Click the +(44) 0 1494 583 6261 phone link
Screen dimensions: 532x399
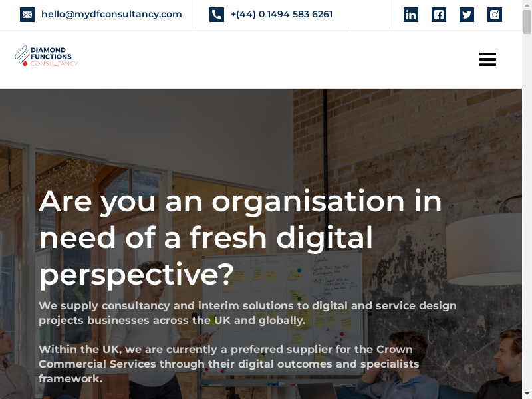[x=281, y=14]
